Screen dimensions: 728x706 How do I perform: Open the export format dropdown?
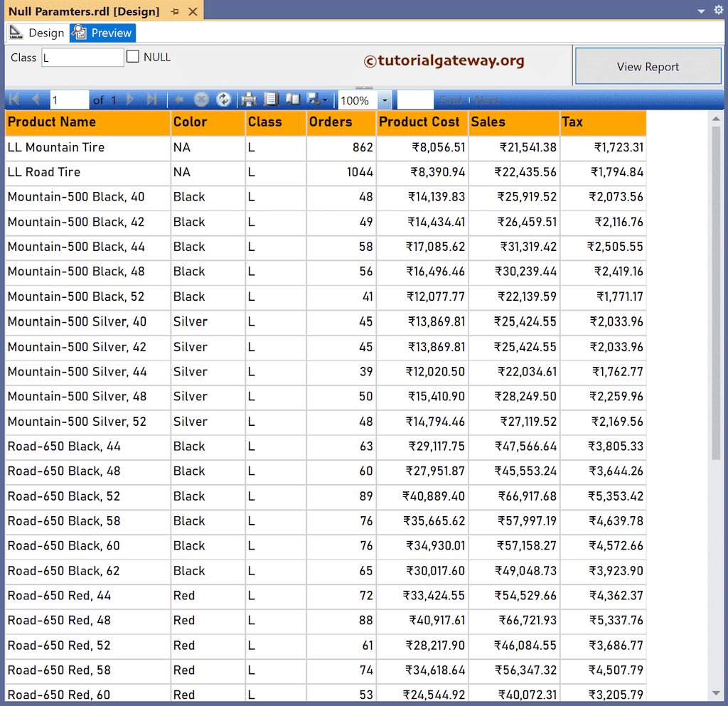click(324, 100)
